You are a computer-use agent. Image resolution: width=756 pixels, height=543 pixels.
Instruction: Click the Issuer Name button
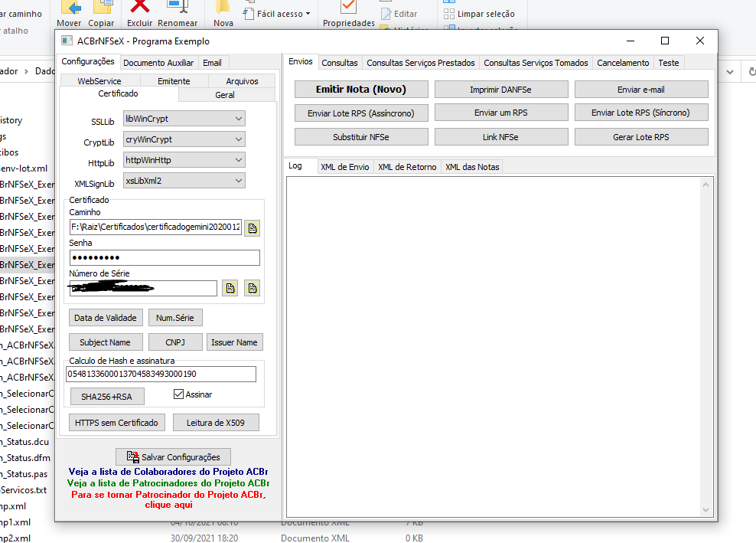[x=234, y=342]
